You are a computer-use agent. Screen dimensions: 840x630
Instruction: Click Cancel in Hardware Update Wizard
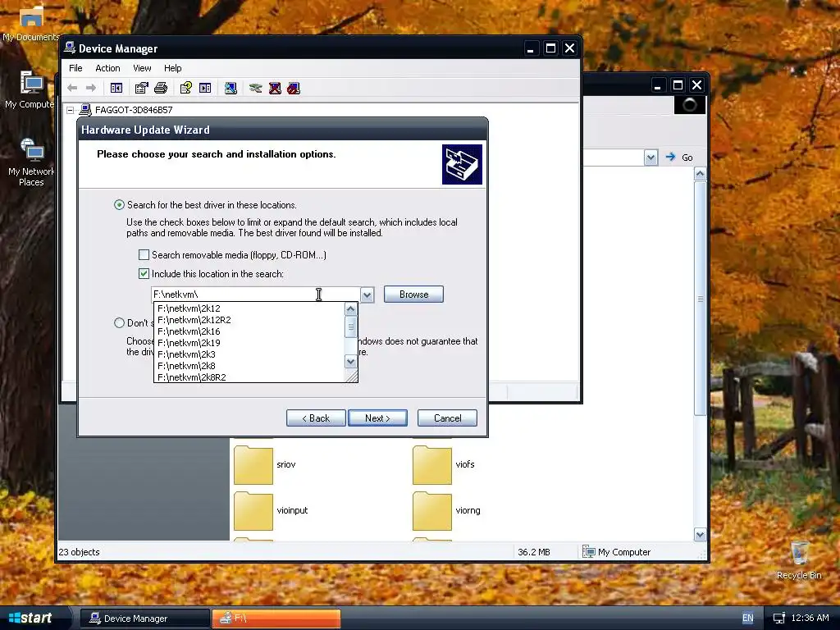447,418
